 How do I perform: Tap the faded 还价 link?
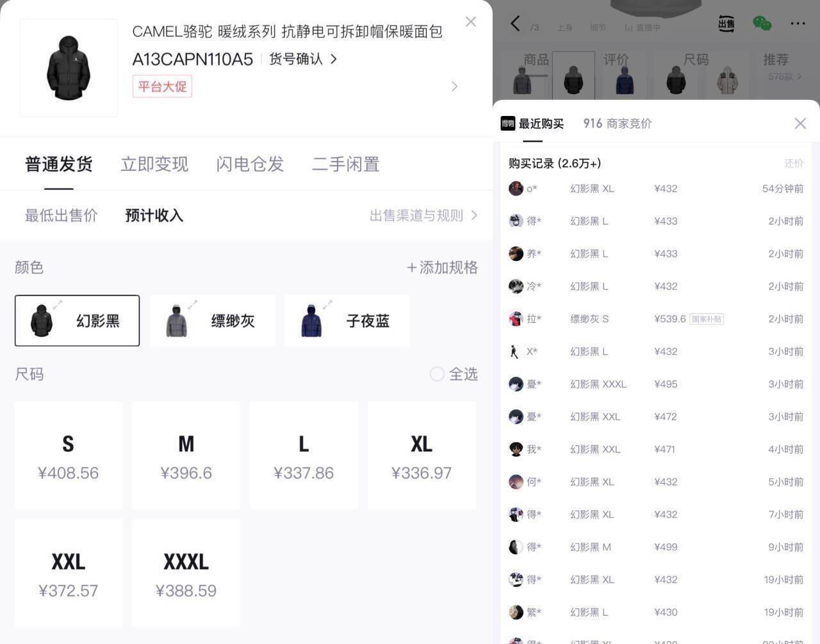point(794,163)
